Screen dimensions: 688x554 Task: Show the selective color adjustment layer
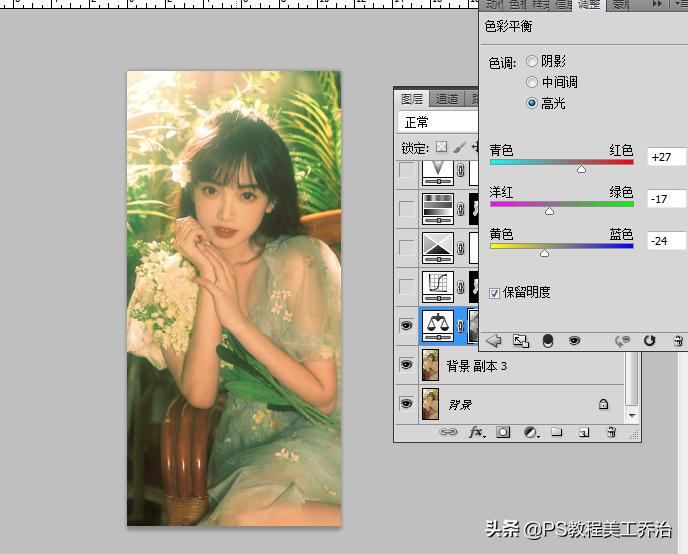point(407,248)
